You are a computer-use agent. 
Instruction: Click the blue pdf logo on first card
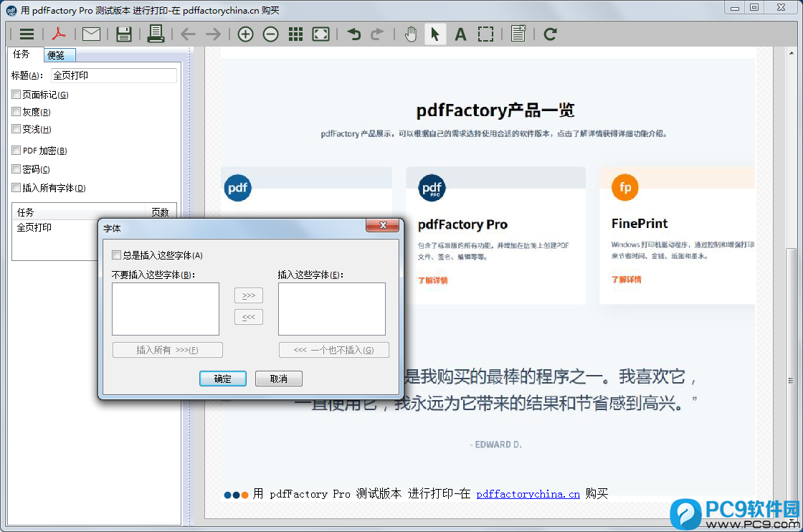click(x=237, y=188)
